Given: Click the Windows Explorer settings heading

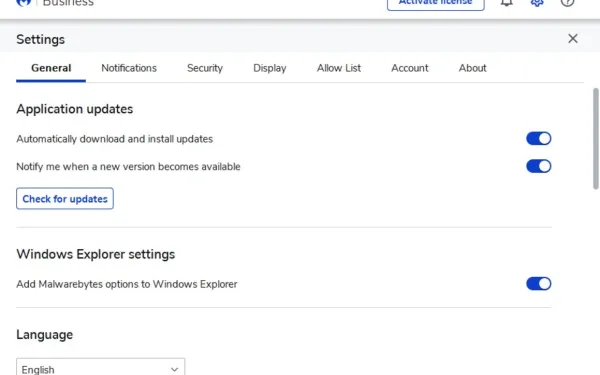Looking at the screenshot, I should point(96,254).
